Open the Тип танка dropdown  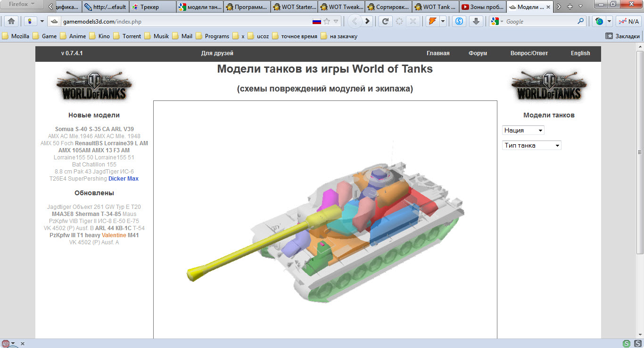pyautogui.click(x=531, y=145)
